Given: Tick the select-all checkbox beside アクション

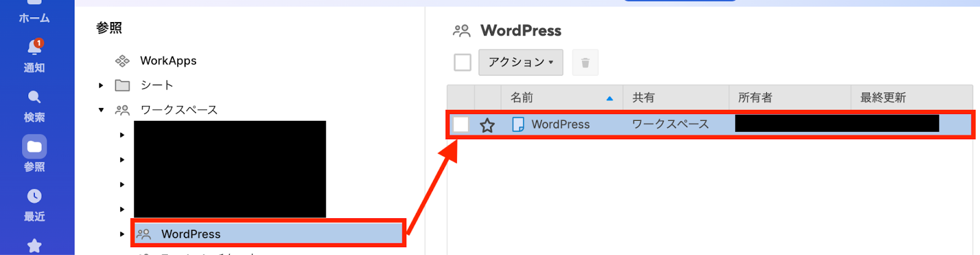Looking at the screenshot, I should click(462, 63).
